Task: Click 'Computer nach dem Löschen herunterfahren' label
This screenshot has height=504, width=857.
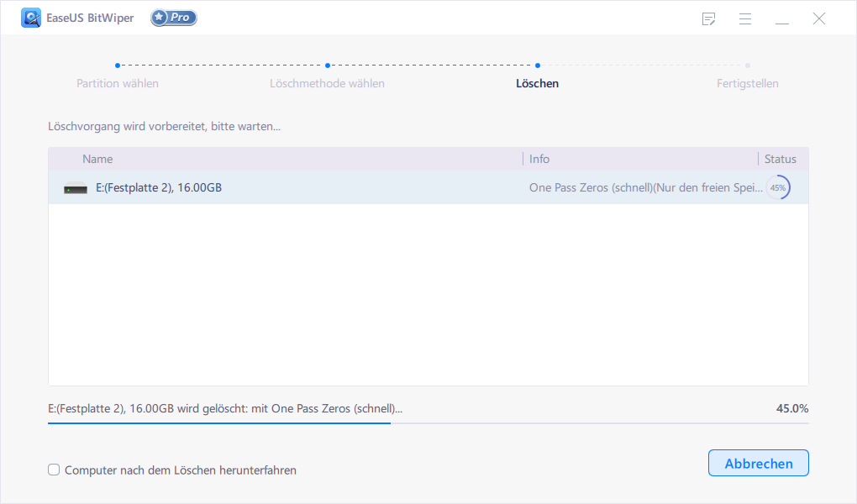Action: 181,470
